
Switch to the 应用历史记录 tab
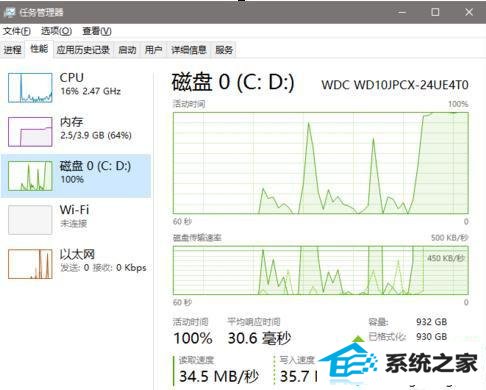point(83,50)
